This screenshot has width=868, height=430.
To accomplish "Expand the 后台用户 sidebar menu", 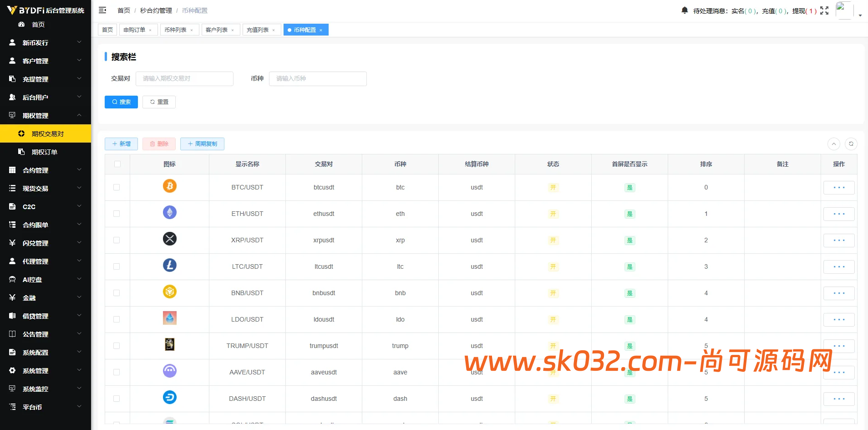I will tap(46, 97).
